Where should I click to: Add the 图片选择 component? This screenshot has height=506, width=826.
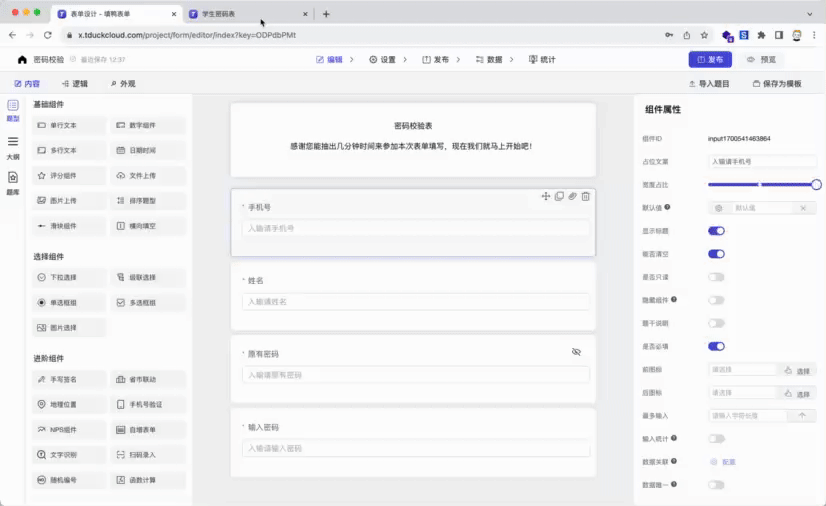click(x=69, y=328)
